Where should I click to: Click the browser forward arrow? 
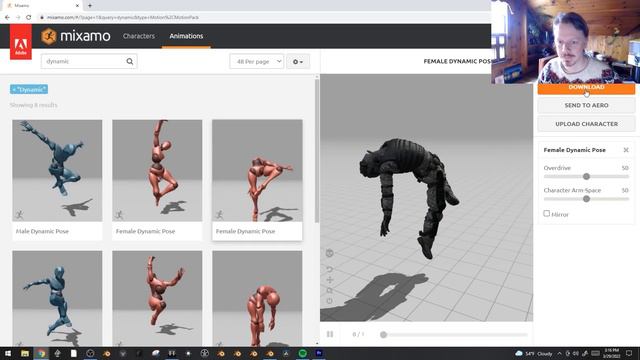tap(18, 18)
